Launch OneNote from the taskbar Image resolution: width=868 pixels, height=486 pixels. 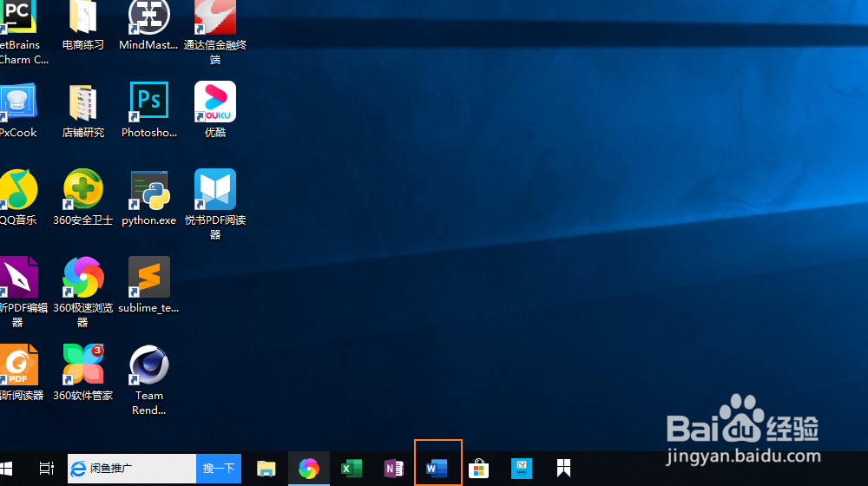pos(393,469)
